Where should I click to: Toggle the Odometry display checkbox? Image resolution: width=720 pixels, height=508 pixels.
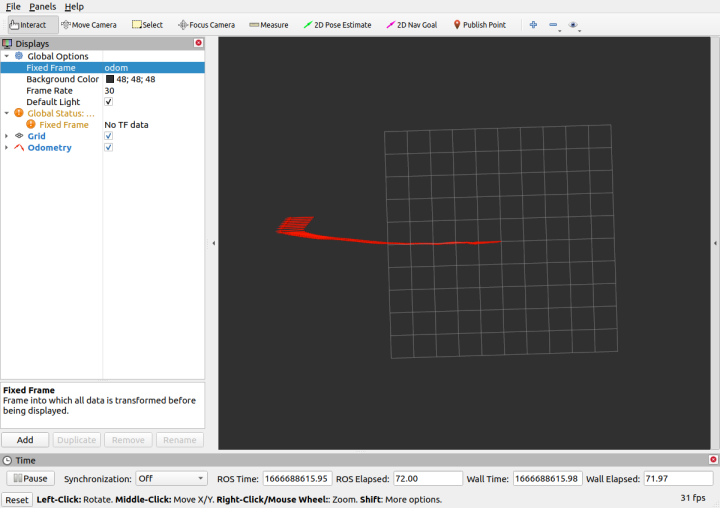[108, 147]
